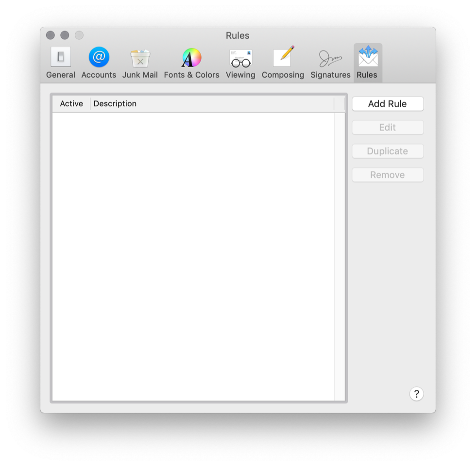Click the Active column header
Screen dimensions: 476x466
pyautogui.click(x=71, y=104)
